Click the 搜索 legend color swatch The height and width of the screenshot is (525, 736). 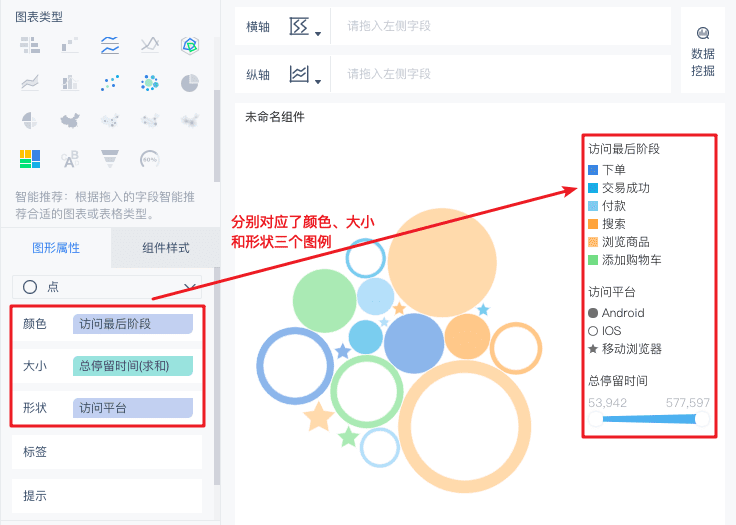click(593, 224)
